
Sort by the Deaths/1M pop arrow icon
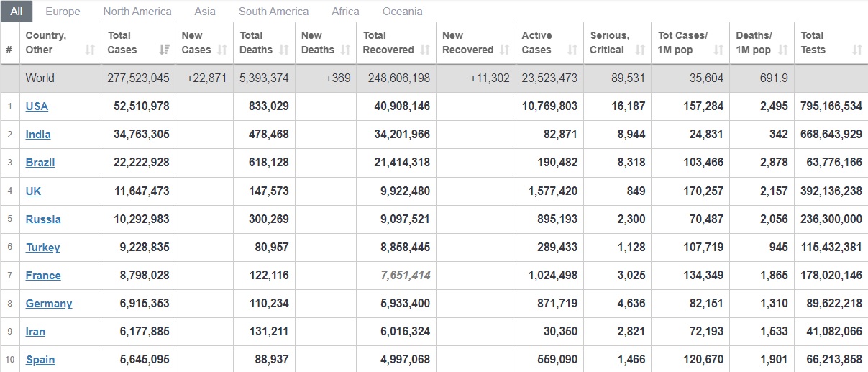(x=783, y=50)
